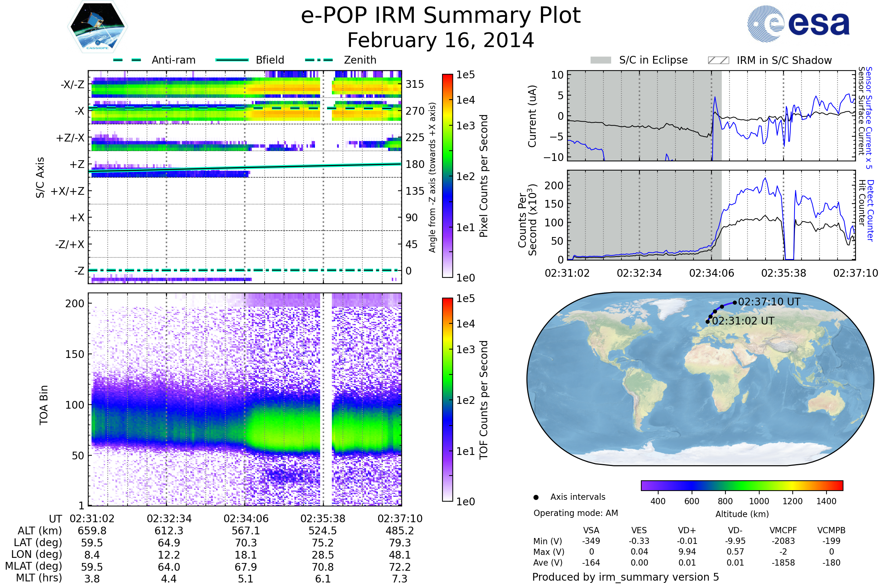Click the Axis intervals black dot marker

536,497
